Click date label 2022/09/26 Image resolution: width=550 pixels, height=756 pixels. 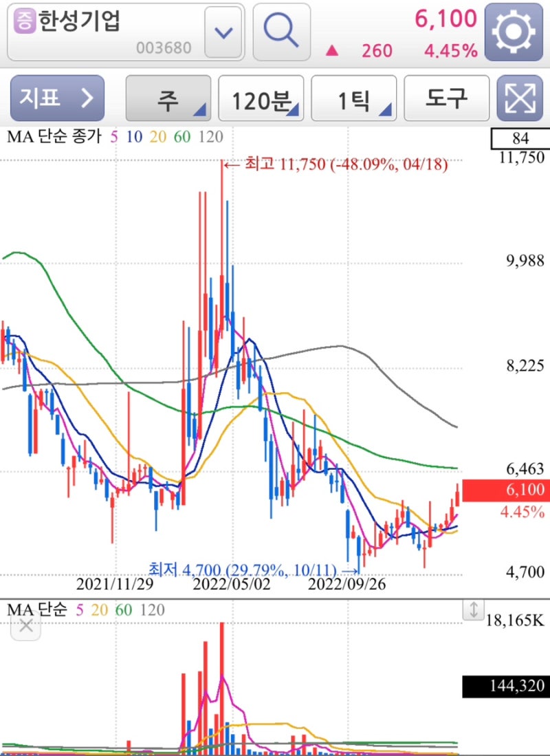coord(347,584)
